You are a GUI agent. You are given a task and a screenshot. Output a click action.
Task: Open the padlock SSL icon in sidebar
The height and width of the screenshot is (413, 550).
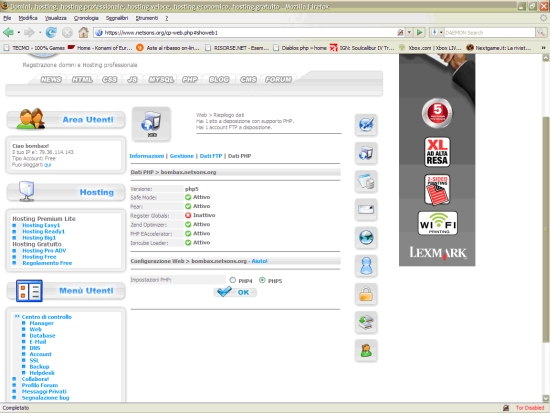(x=366, y=294)
